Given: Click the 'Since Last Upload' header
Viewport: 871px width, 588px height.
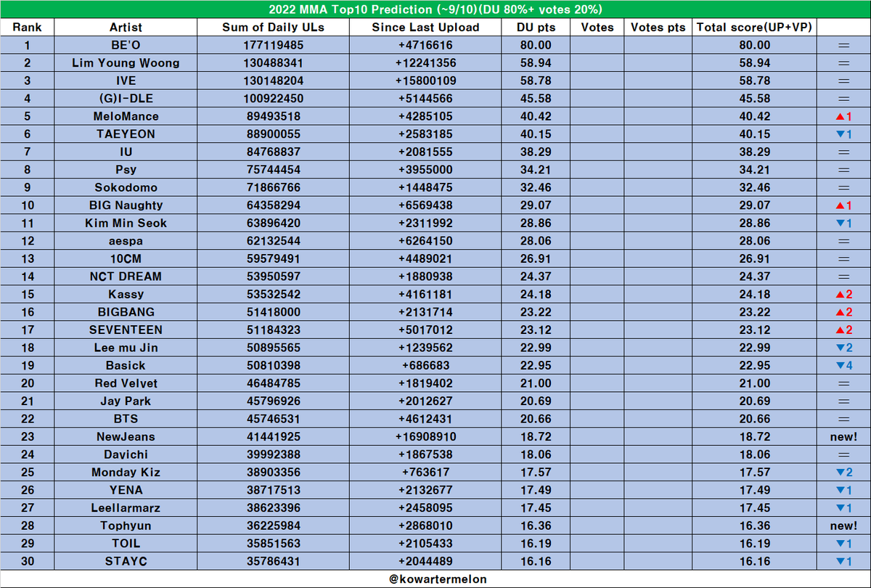Looking at the screenshot, I should point(425,28).
